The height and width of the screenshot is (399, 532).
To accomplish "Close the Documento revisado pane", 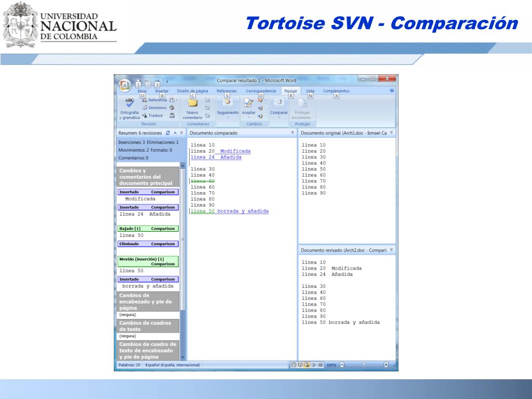I will coord(391,250).
